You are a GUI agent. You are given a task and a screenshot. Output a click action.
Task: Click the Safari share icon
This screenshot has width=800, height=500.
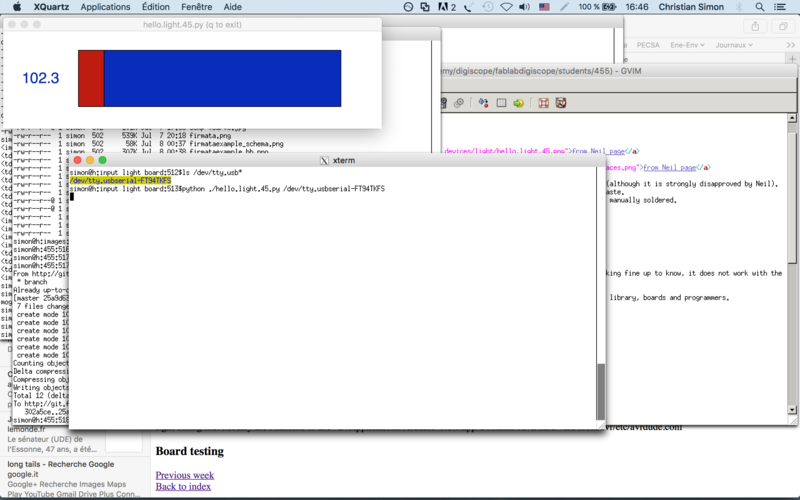click(x=755, y=26)
